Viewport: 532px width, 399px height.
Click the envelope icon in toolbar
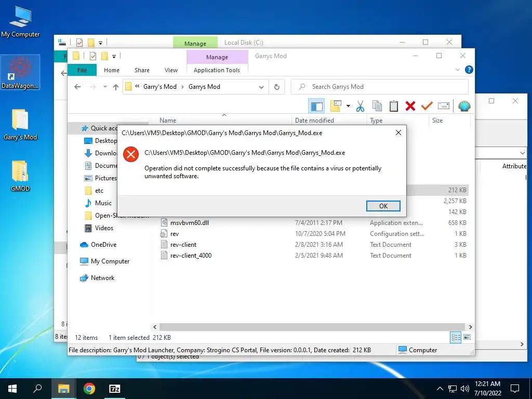pyautogui.click(x=444, y=106)
